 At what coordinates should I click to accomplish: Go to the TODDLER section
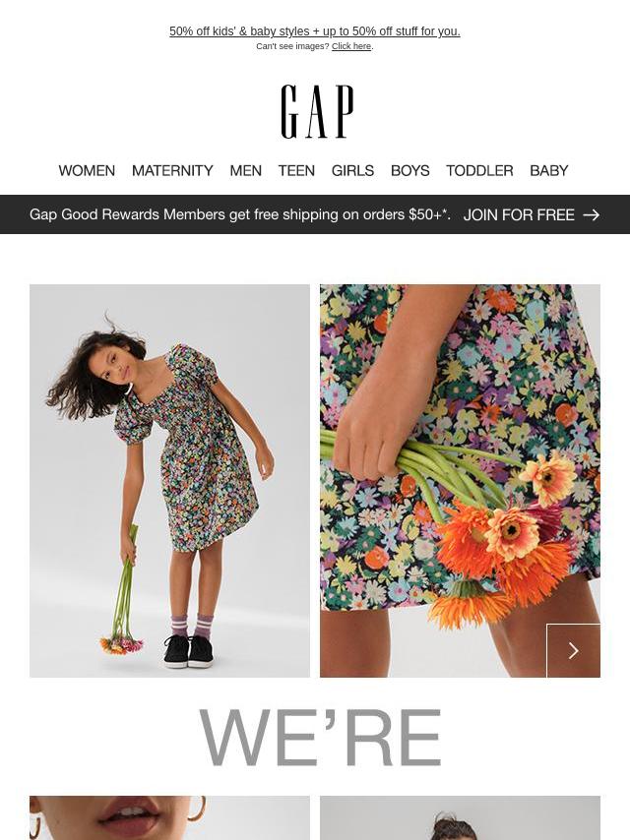click(479, 170)
